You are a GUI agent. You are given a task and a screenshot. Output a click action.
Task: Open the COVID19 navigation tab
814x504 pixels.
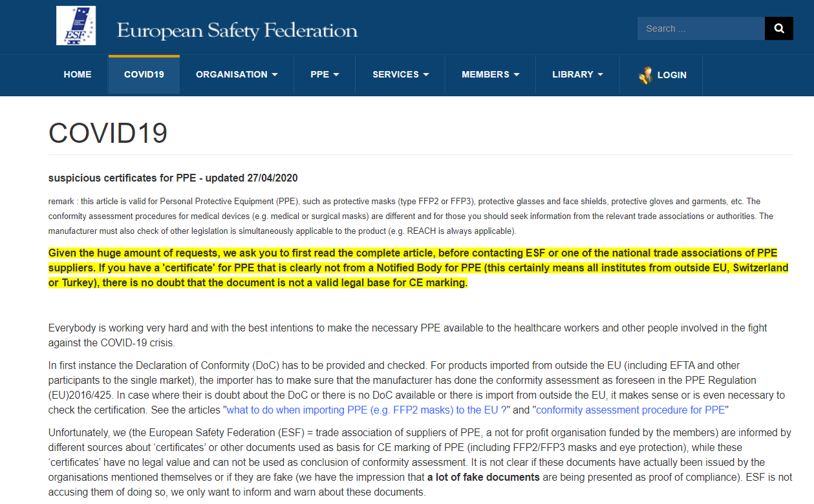144,75
